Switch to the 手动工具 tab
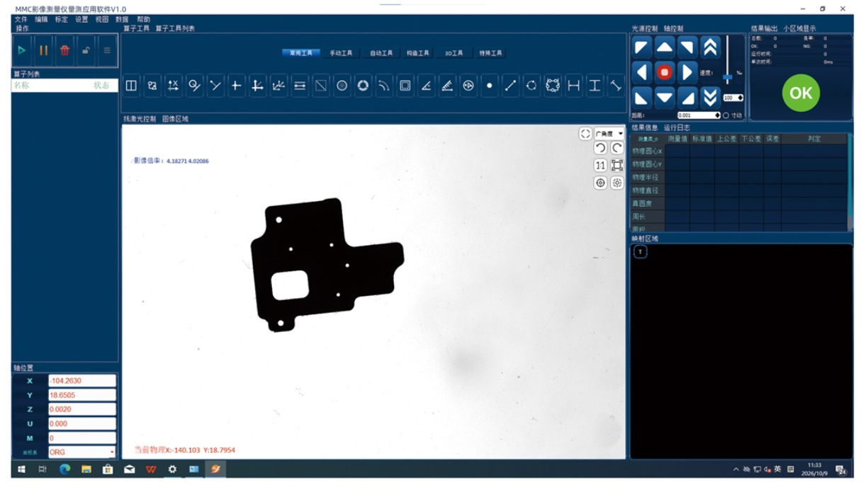 click(x=341, y=53)
